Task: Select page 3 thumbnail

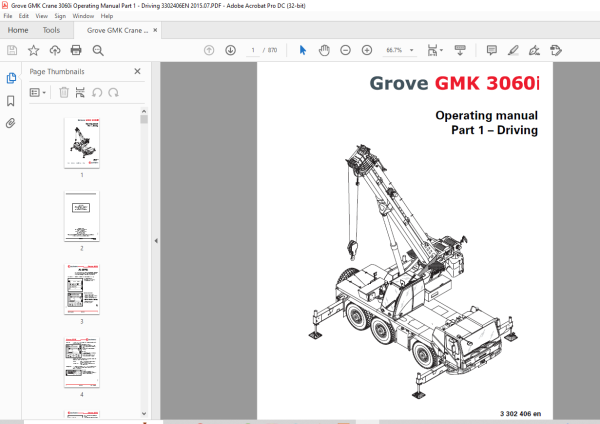Action: click(x=82, y=289)
